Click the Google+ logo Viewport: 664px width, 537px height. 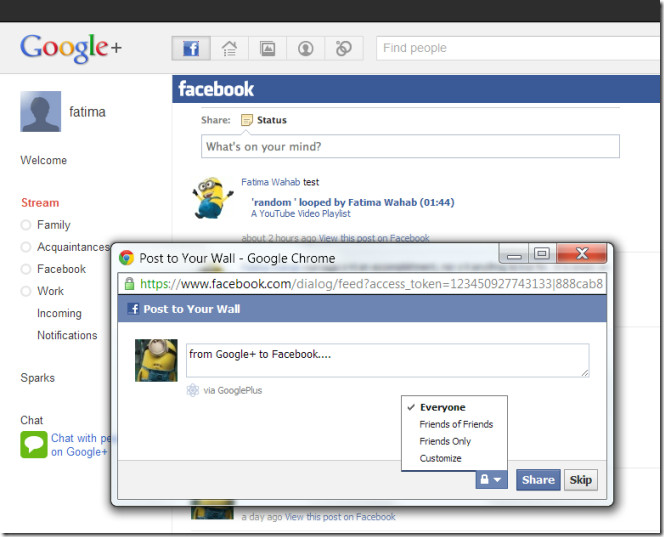tap(71, 48)
